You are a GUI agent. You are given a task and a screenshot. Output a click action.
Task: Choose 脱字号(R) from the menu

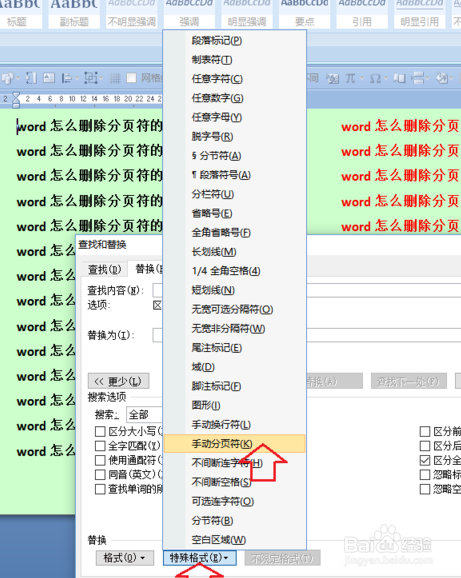pyautogui.click(x=235, y=136)
